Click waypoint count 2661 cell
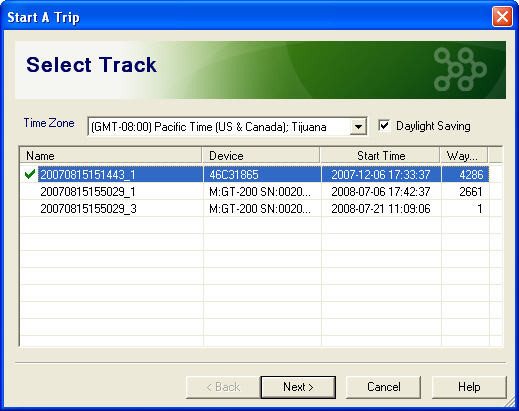The width and height of the screenshot is (519, 411). [x=465, y=192]
